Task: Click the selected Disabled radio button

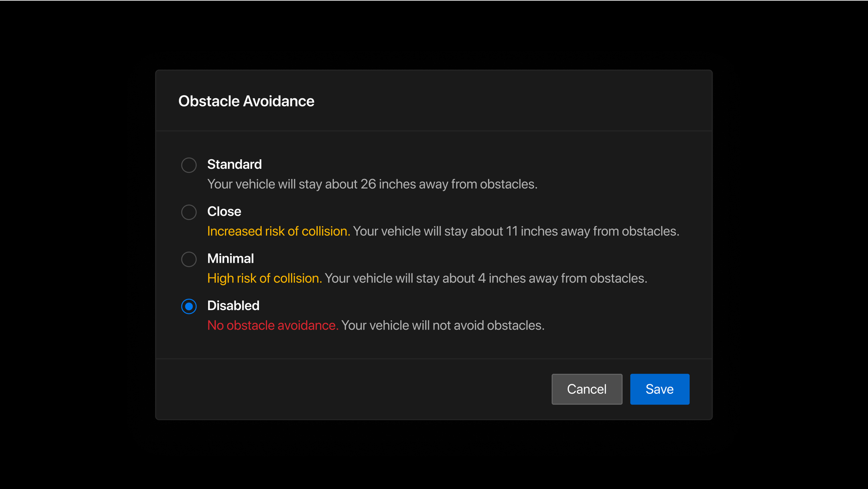Action: click(189, 306)
